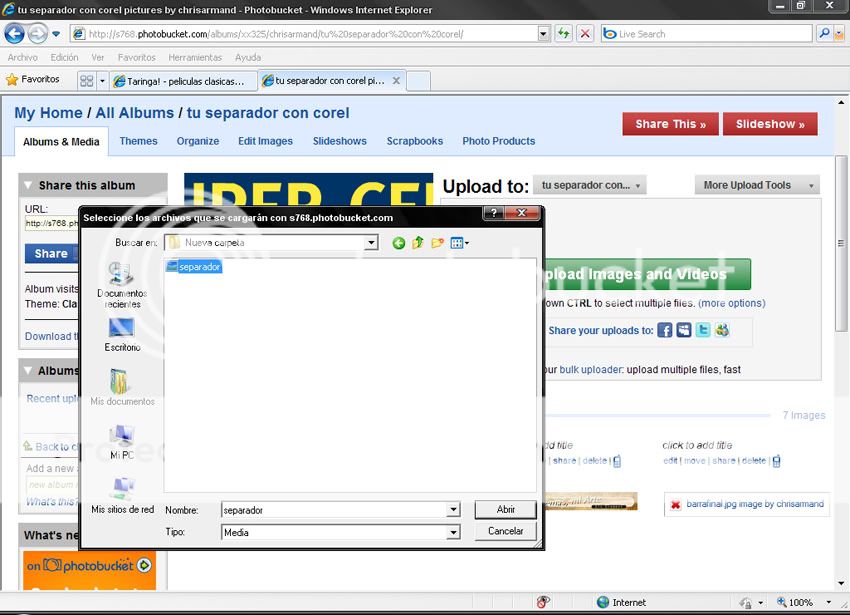Refresh the page with the green arrows icon
Image resolution: width=850 pixels, height=615 pixels.
(x=564, y=34)
